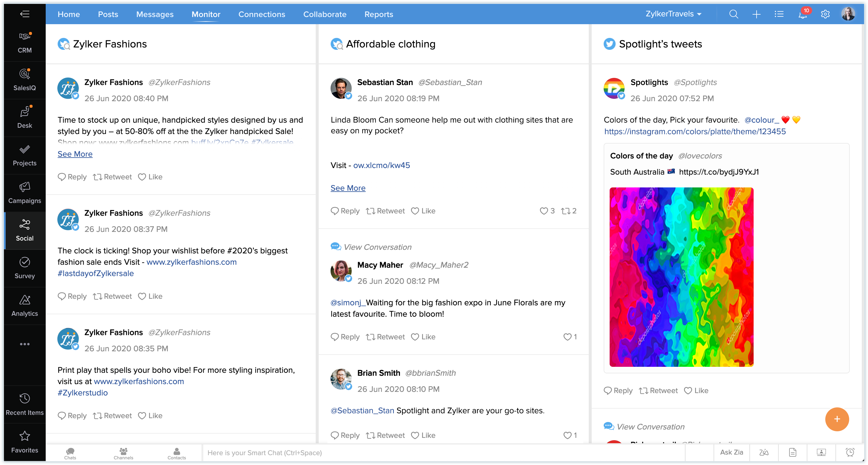Switch to the Reports tab
868x465 pixels.
pos(379,14)
